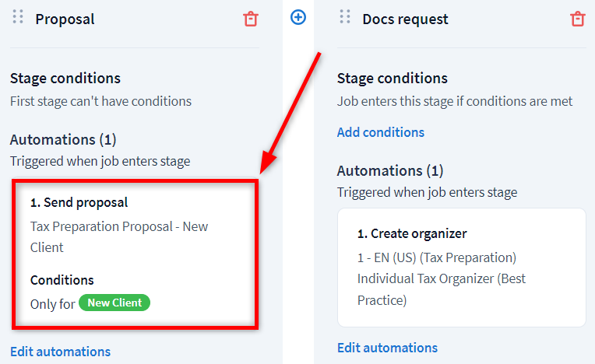The width and height of the screenshot is (595, 364).
Task: Click Stage conditions heading in Docs request
Action: (393, 79)
